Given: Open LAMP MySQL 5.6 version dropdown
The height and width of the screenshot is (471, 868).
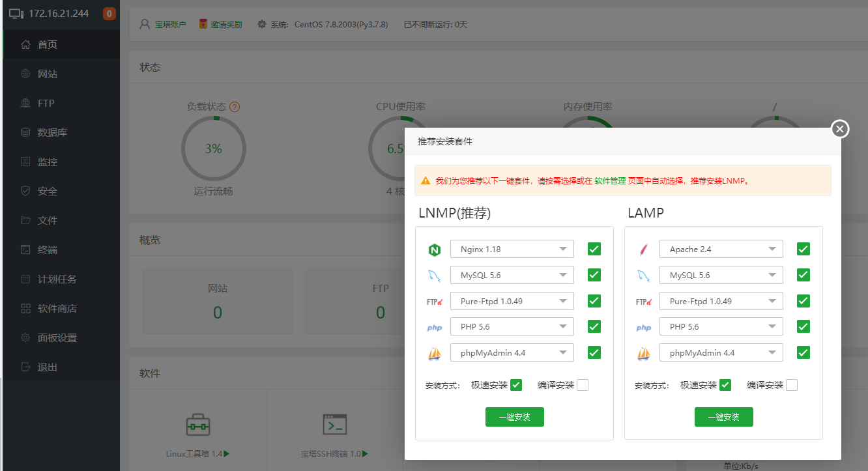Looking at the screenshot, I should pyautogui.click(x=721, y=275).
